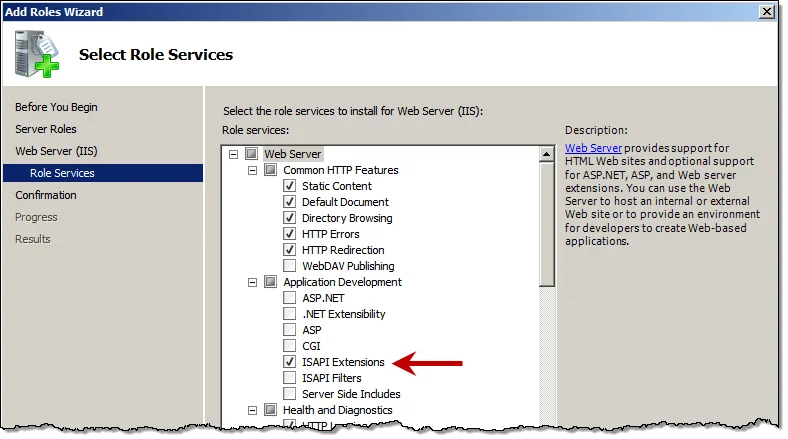
Task: Select the Default Document label
Action: tap(345, 202)
